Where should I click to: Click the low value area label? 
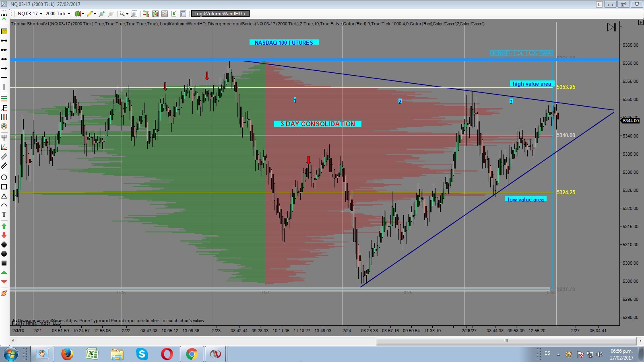[x=526, y=200]
